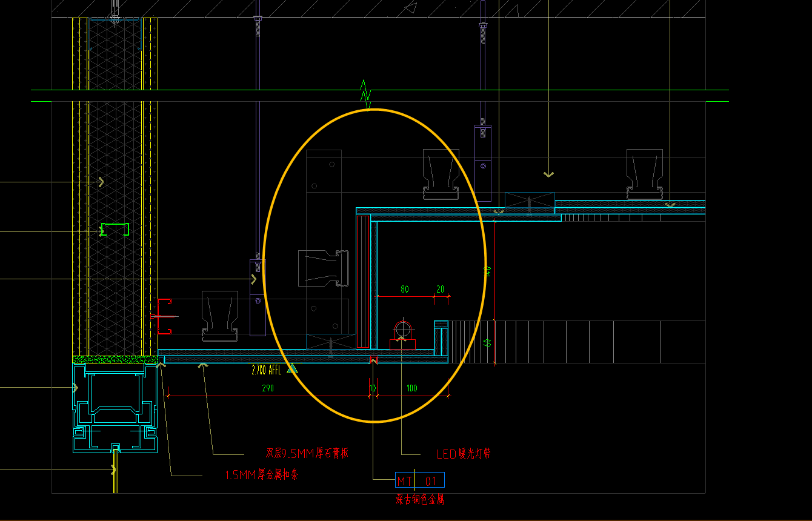
Task: Click the '290' dimension value
Action: [x=268, y=388]
